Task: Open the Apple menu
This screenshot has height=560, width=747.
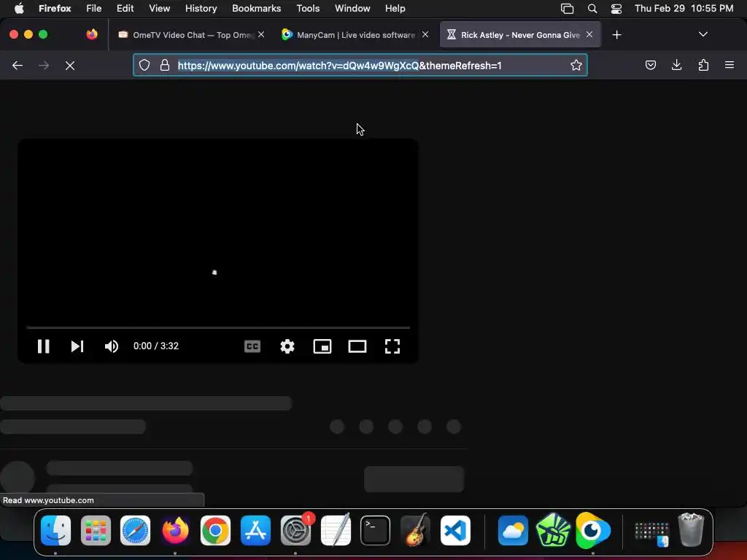Action: point(19,8)
